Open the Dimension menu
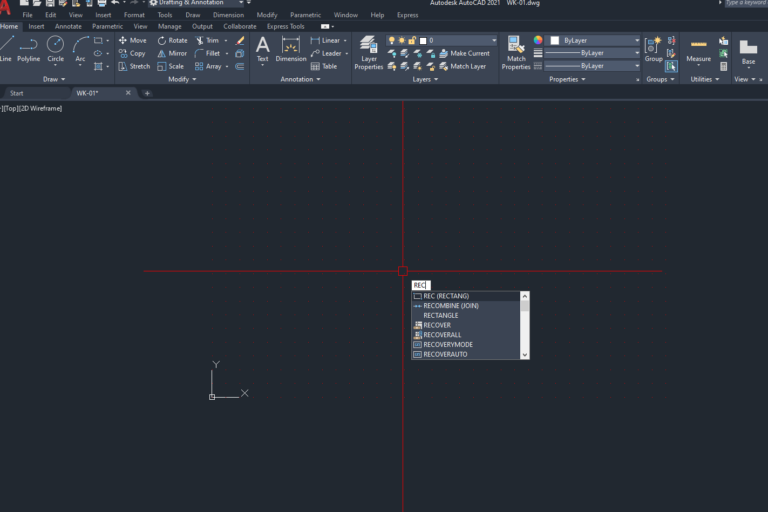This screenshot has width=768, height=512. 228,15
